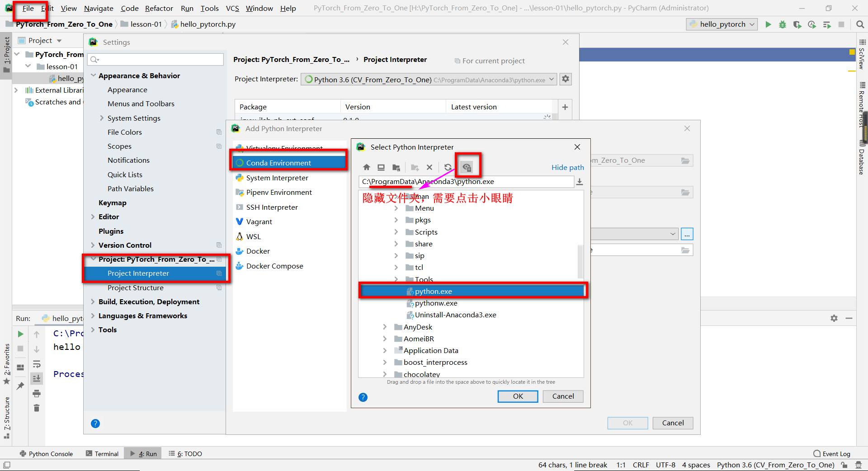Image resolution: width=868 pixels, height=471 pixels.
Task: Go to home directory in interpreter chooser
Action: 367,167
